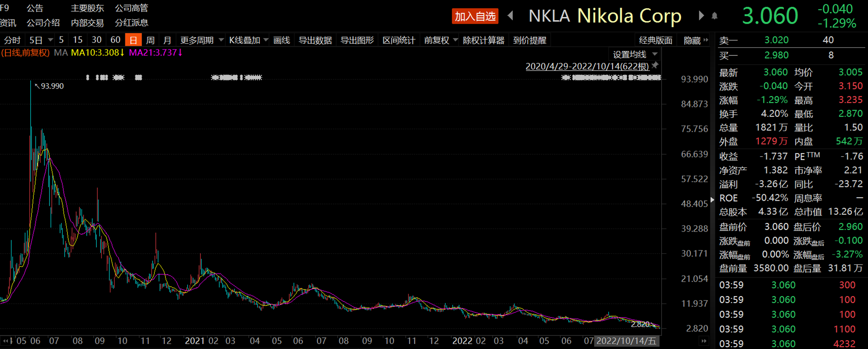Select the 周 weekly period
The width and height of the screenshot is (868, 349).
(150, 40)
